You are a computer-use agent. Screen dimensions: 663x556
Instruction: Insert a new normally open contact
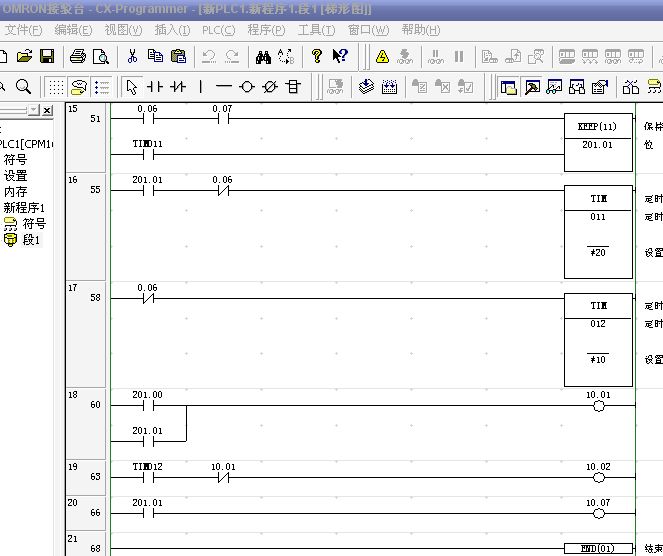point(155,87)
